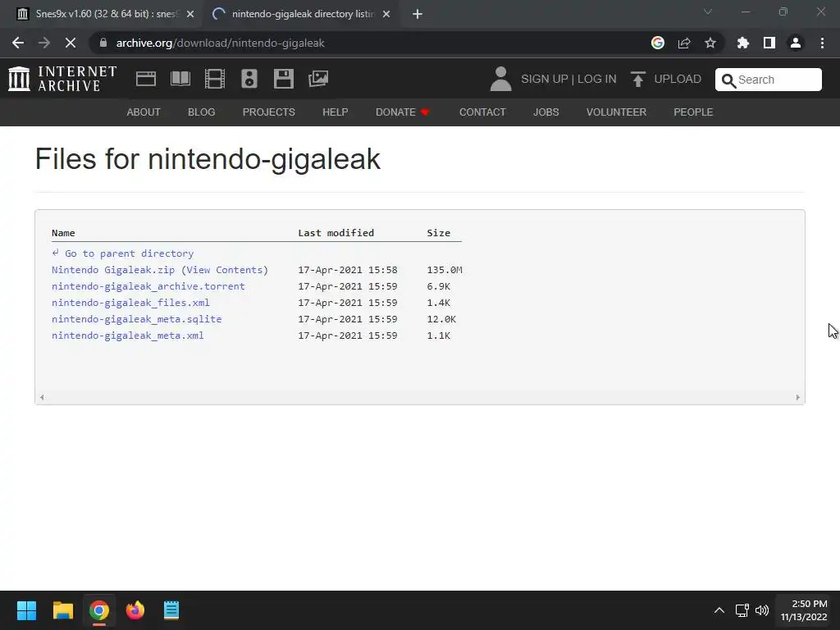The image size is (840, 630).
Task: Open the JOBS menu item
Action: coord(546,112)
